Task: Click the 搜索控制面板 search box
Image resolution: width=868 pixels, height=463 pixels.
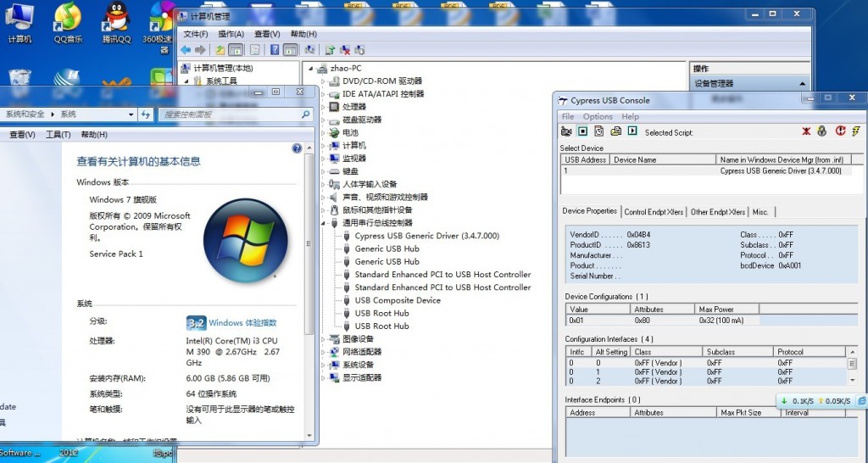Action: [x=231, y=114]
